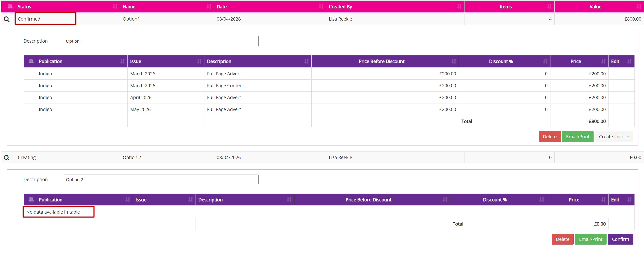This screenshot has height=253, width=644.
Task: Sort outer table by Created By column
Action: 395,6
